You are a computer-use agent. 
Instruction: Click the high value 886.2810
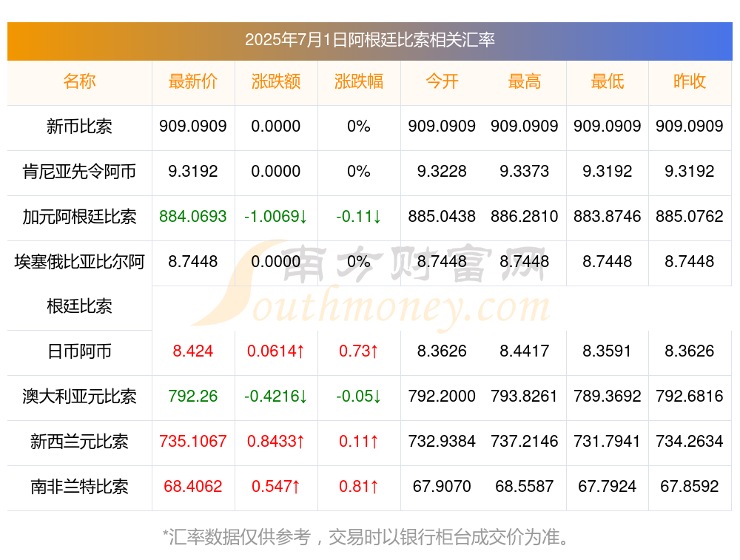pos(525,217)
